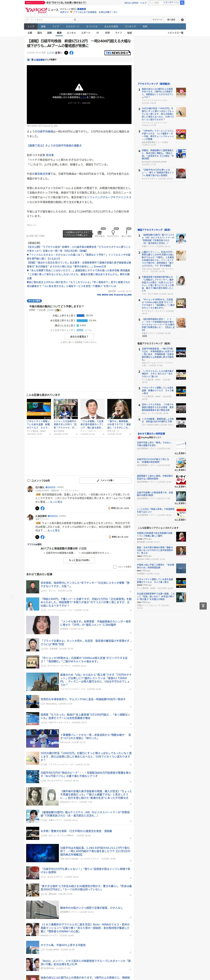Open 購入履歴 link

(x=171, y=20)
